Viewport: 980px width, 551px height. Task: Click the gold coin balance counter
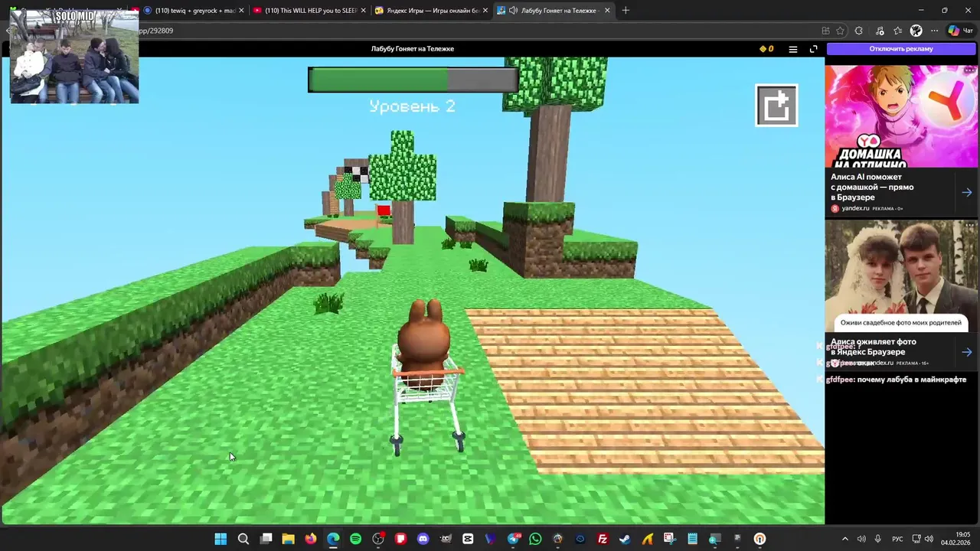(x=766, y=49)
